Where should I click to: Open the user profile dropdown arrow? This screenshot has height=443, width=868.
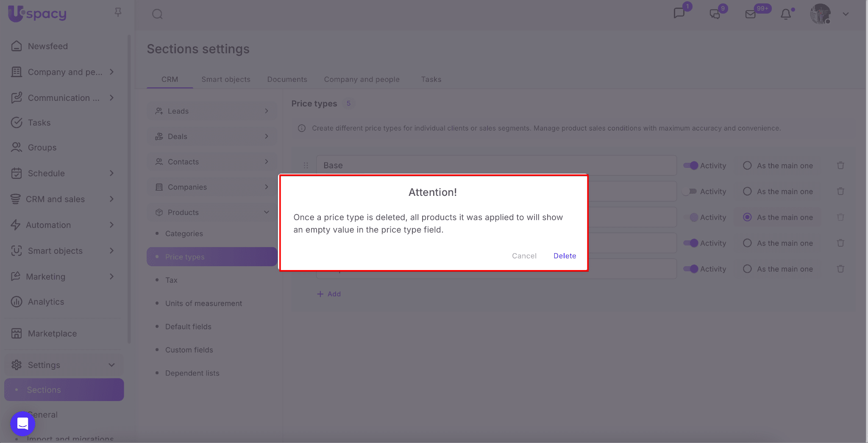point(846,14)
